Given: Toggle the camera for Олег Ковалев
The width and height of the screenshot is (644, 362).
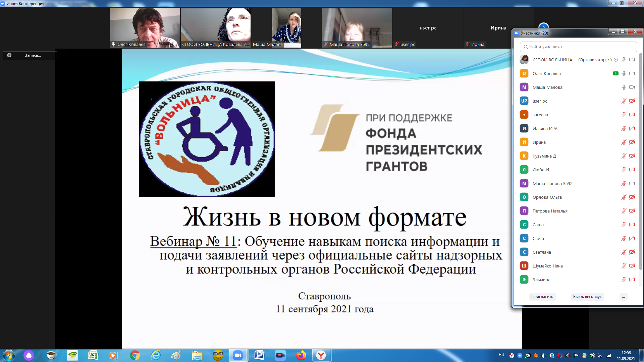Looking at the screenshot, I should 632,73.
